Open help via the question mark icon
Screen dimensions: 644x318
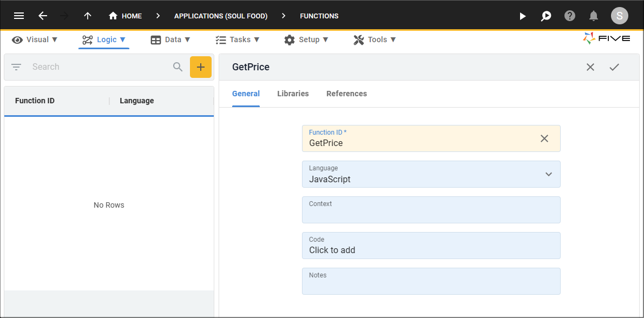tap(570, 16)
